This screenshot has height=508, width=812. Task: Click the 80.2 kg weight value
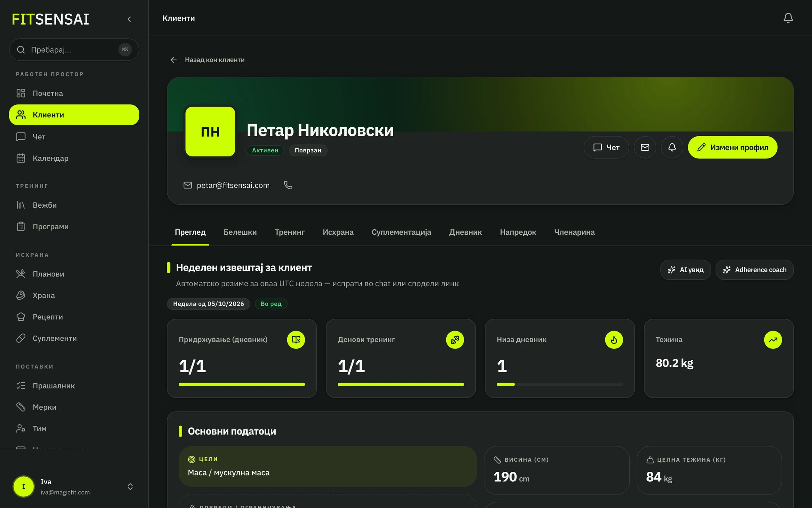pyautogui.click(x=674, y=363)
